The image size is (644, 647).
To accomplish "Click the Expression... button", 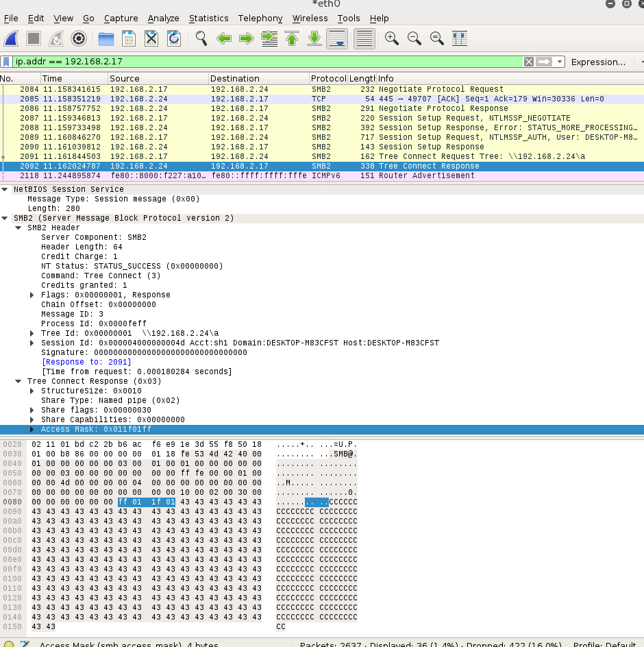I will point(598,62).
